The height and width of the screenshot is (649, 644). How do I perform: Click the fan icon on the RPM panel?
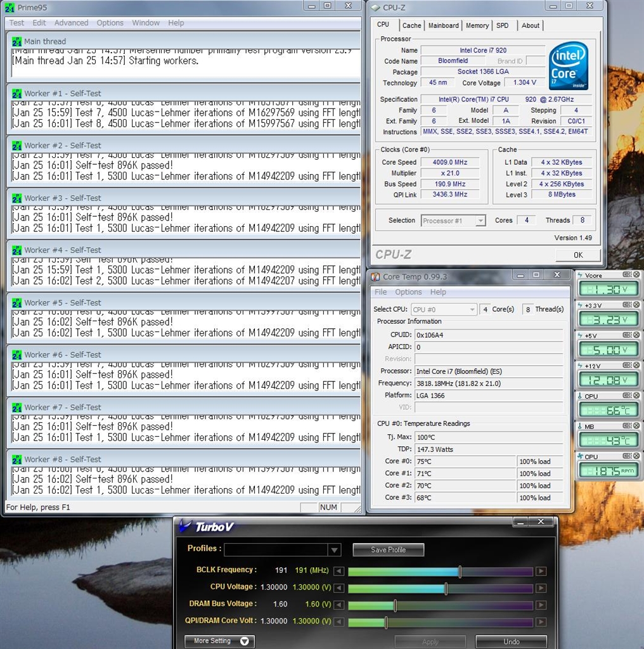coord(580,456)
